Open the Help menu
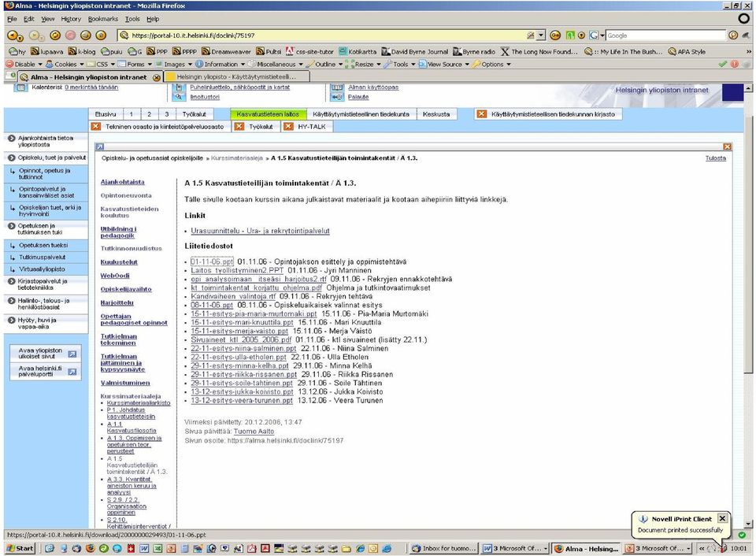 pyautogui.click(x=153, y=19)
